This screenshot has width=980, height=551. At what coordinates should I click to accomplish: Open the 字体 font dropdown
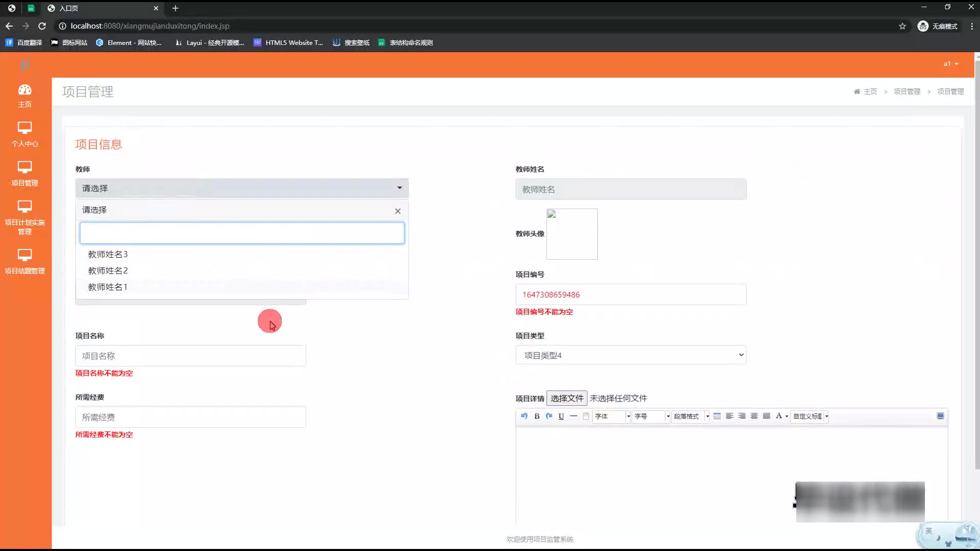612,416
